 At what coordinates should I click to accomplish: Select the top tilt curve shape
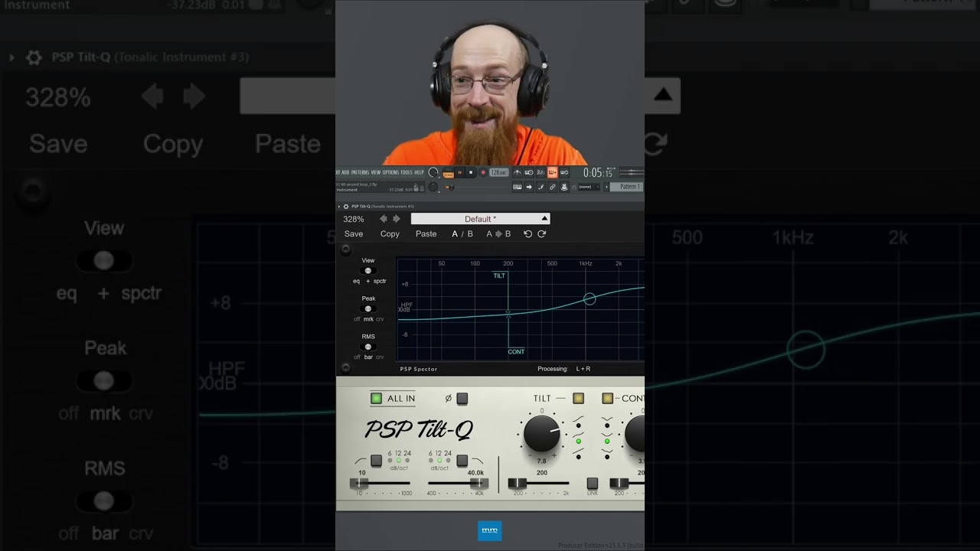coord(578,425)
